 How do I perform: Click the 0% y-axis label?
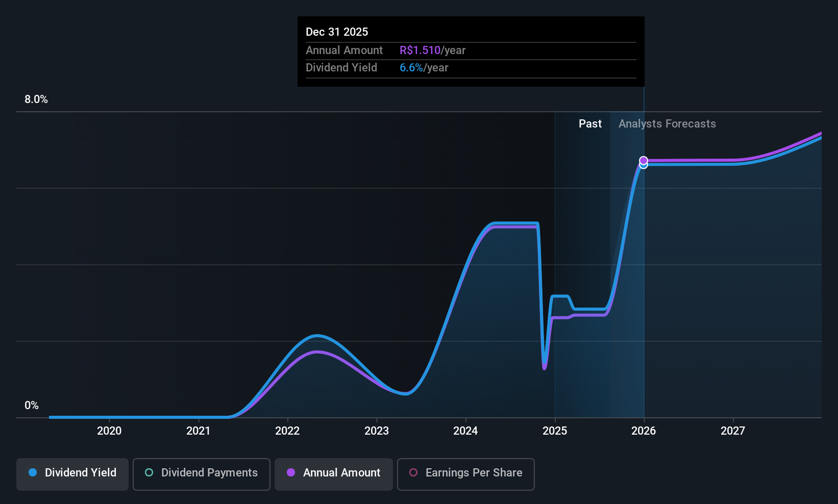[x=32, y=406]
